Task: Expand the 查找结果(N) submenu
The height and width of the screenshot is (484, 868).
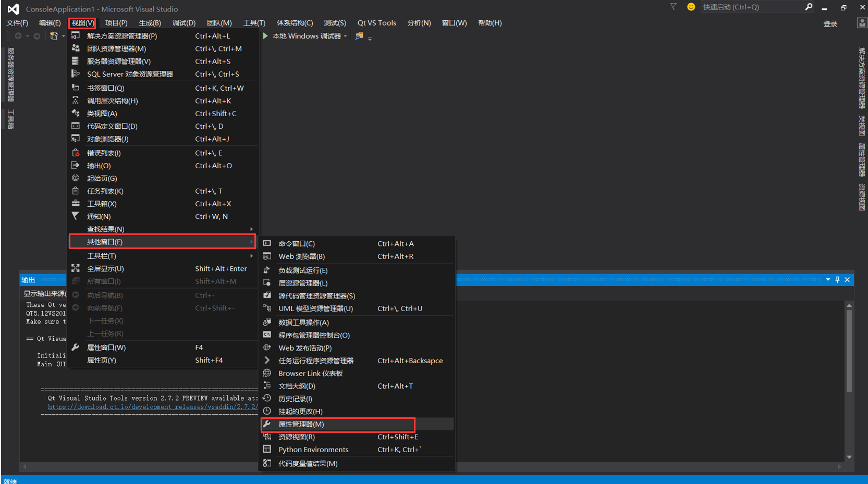Action: 163,229
